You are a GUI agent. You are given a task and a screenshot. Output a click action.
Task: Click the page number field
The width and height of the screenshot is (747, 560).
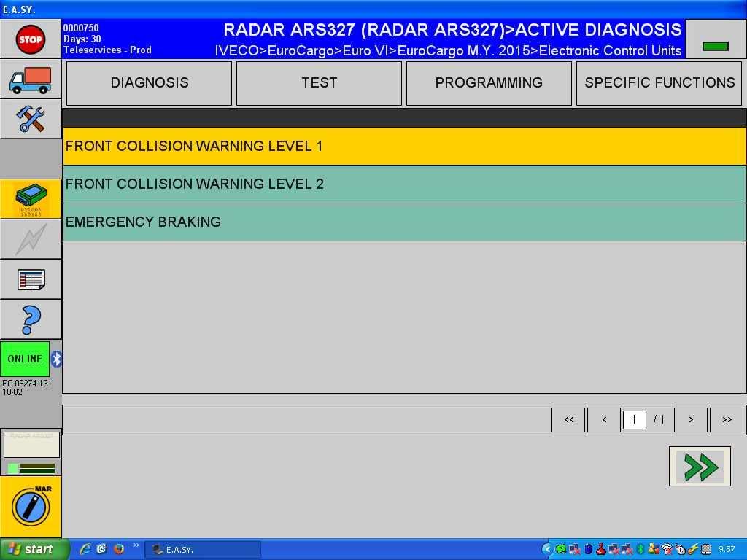coord(634,420)
